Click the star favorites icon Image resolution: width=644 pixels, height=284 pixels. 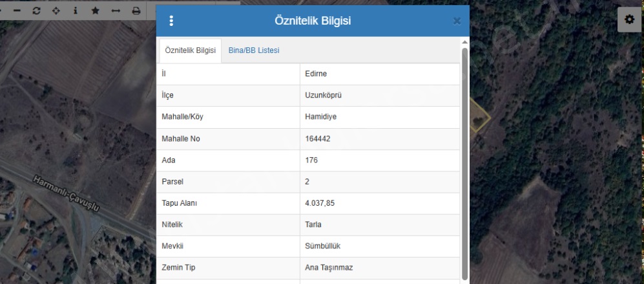(x=96, y=11)
